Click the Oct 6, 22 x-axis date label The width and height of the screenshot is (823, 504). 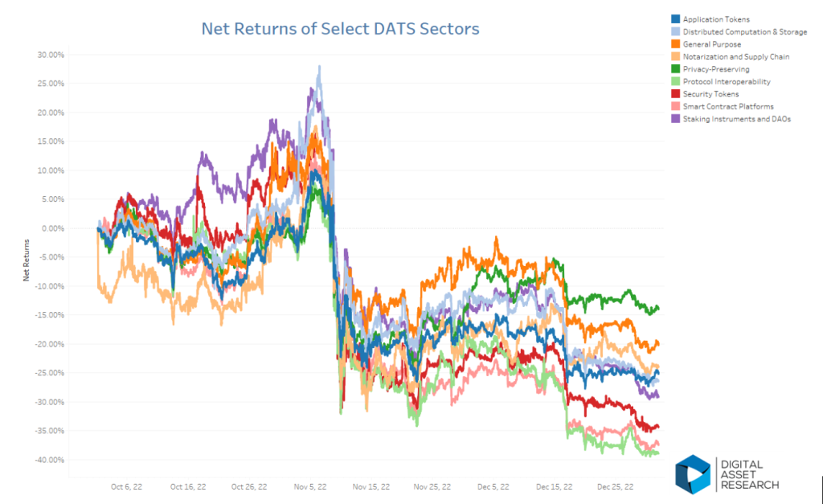126,486
